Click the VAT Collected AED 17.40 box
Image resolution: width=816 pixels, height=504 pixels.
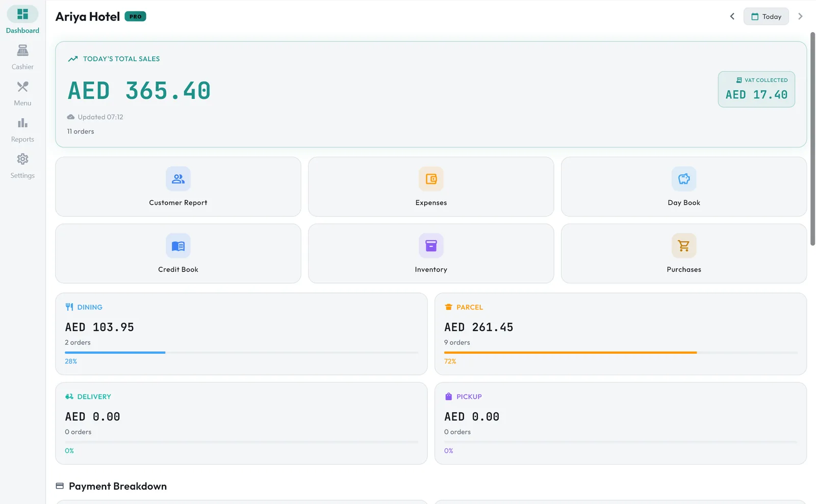(756, 89)
